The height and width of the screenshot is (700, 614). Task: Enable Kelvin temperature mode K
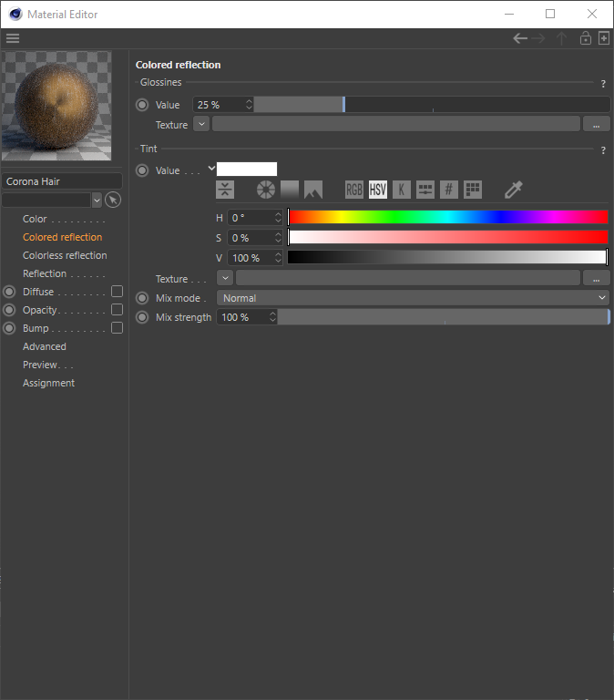coord(402,190)
